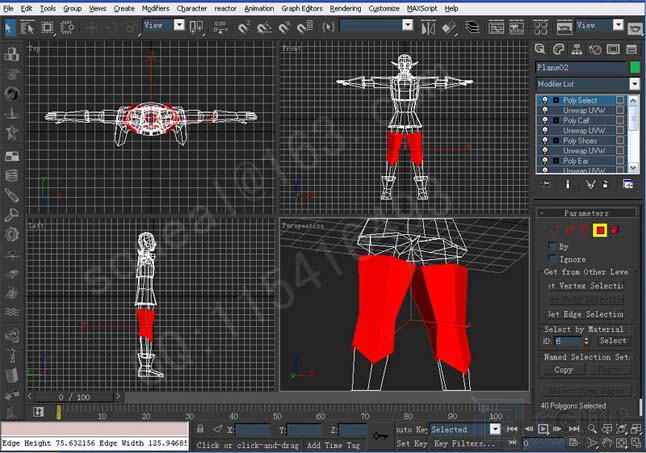This screenshot has width=646, height=453.
Task: Open Render Scene dialog
Action: 564,28
